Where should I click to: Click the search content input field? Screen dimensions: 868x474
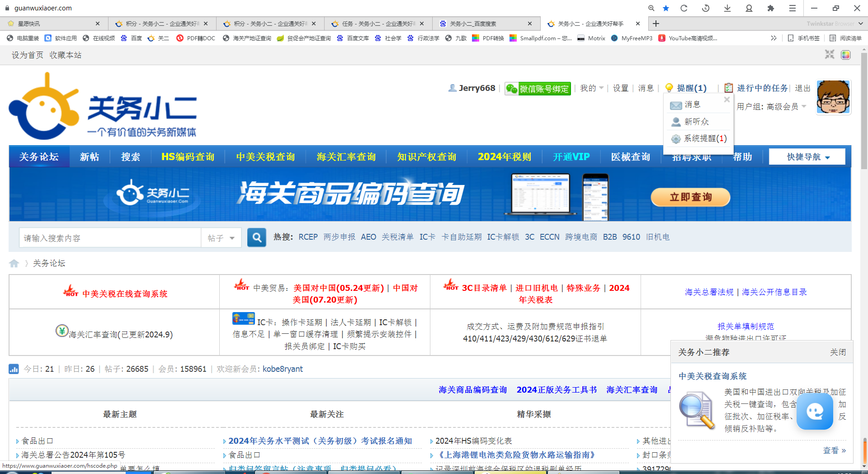click(x=110, y=238)
